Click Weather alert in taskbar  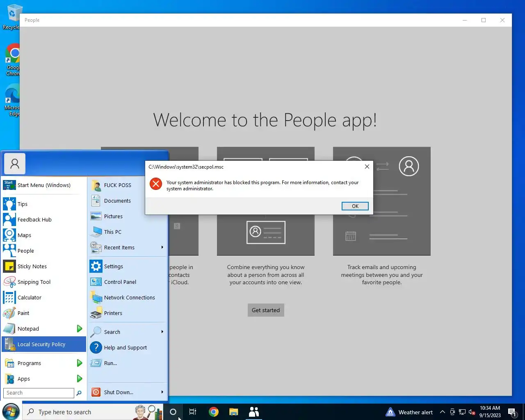point(409,412)
